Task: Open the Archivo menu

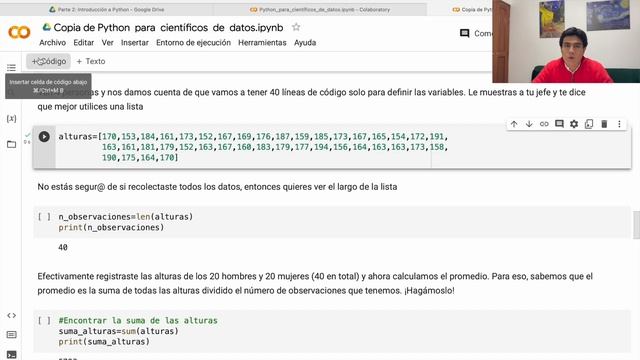Action: pyautogui.click(x=52, y=42)
